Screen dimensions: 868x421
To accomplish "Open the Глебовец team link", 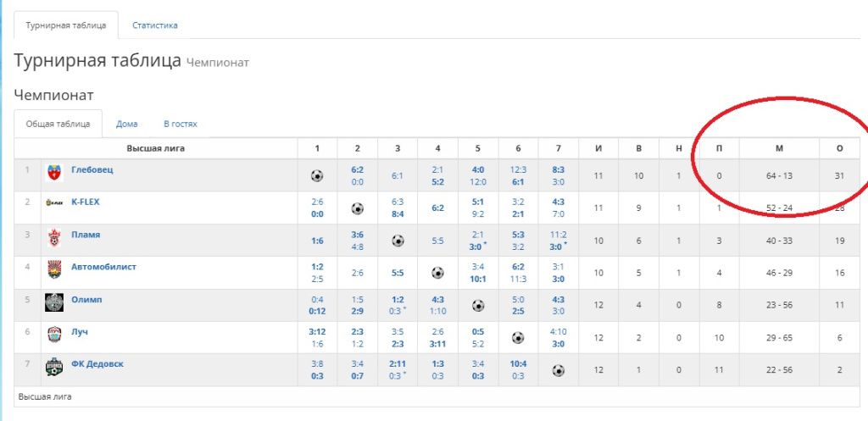I will (x=92, y=169).
